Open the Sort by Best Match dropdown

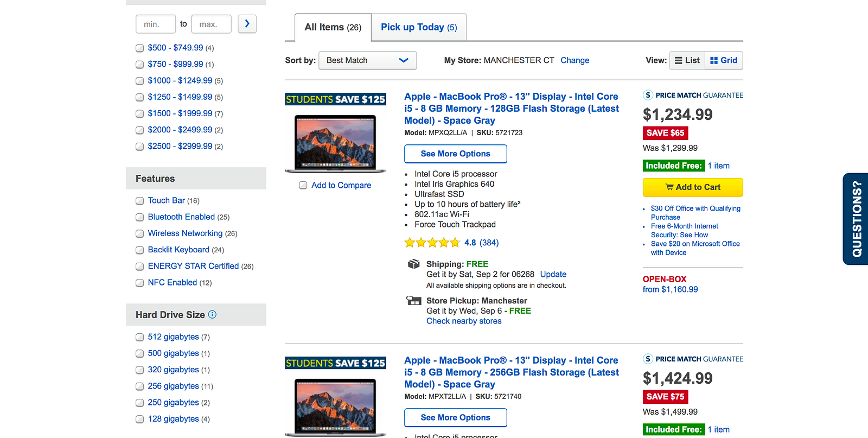[x=367, y=60]
